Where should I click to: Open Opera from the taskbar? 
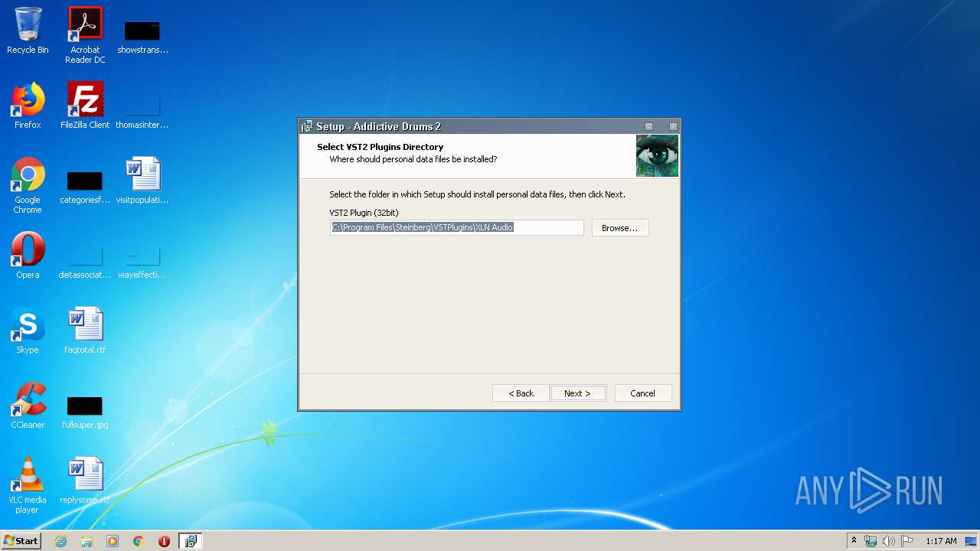[164, 541]
